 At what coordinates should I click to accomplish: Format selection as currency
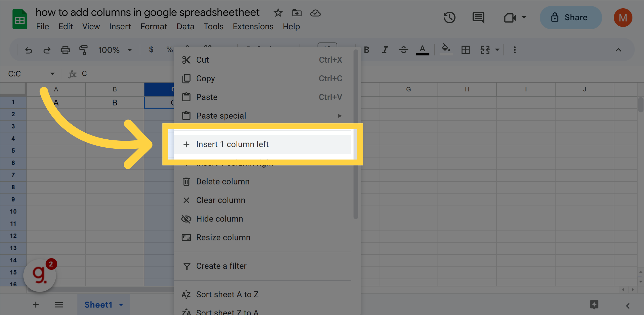click(151, 49)
